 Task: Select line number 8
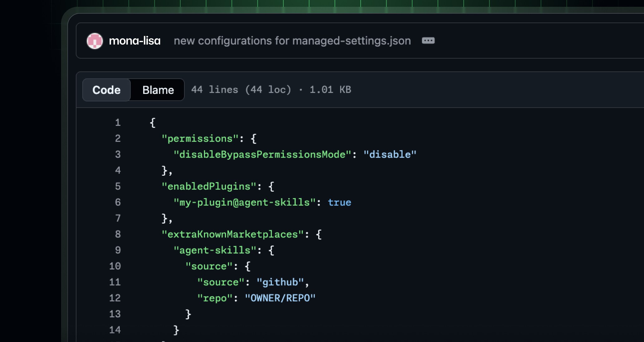[x=118, y=234]
